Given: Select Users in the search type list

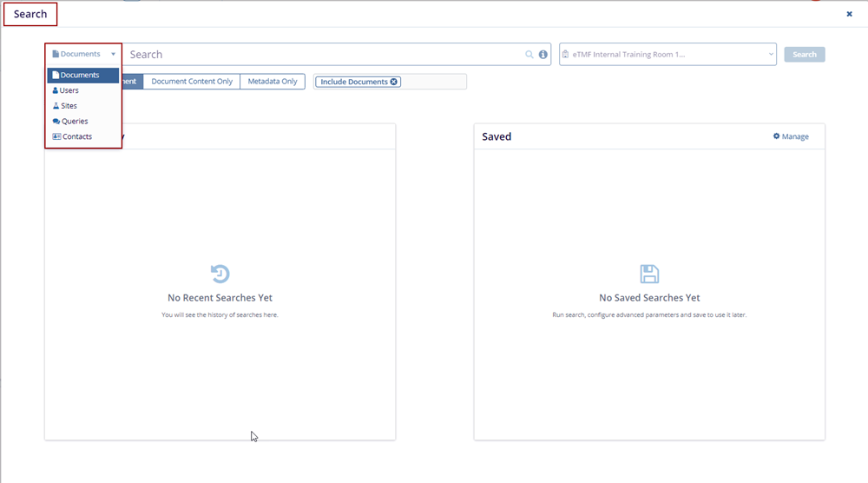Looking at the screenshot, I should (69, 90).
